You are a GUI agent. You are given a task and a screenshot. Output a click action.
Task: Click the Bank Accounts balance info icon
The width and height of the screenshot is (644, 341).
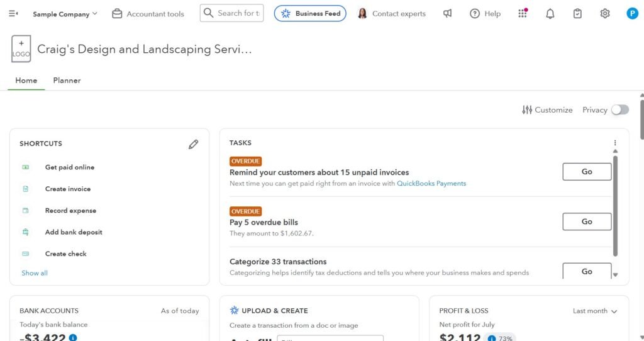coord(73,338)
